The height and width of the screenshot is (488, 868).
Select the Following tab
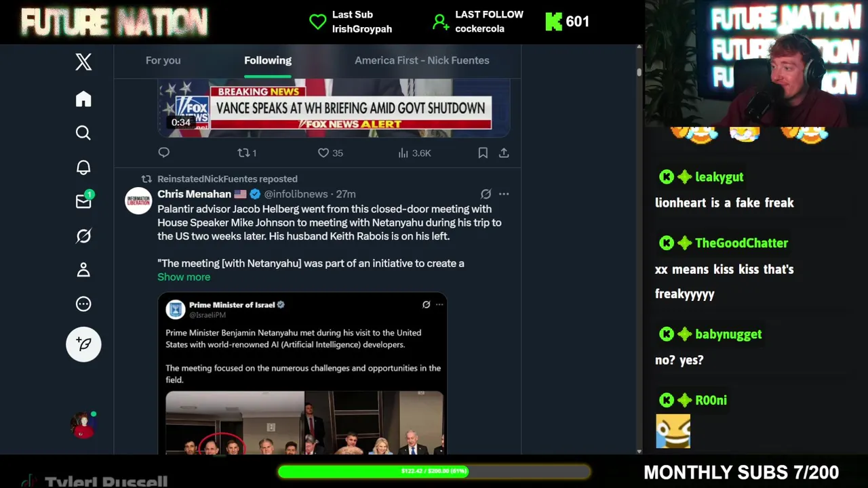pos(268,60)
